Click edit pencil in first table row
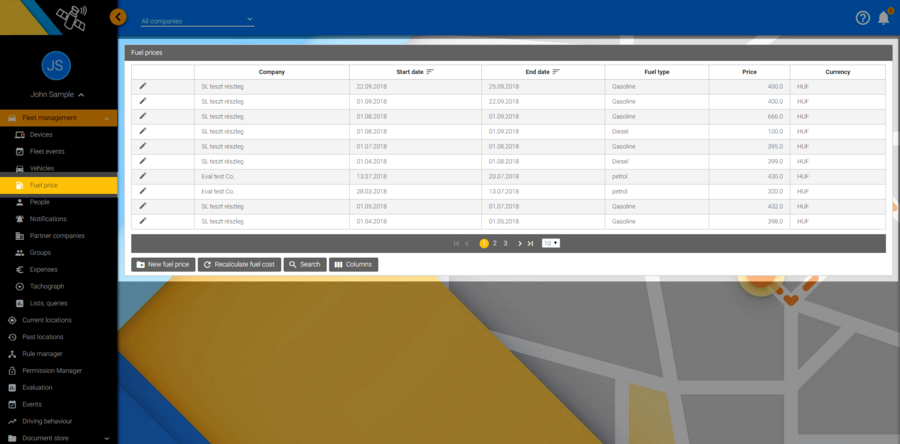This screenshot has width=900, height=444. 143,86
